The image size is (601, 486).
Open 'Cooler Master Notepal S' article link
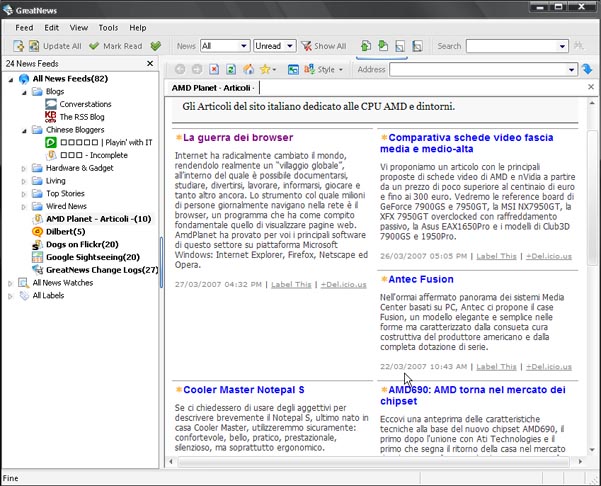[x=244, y=390]
